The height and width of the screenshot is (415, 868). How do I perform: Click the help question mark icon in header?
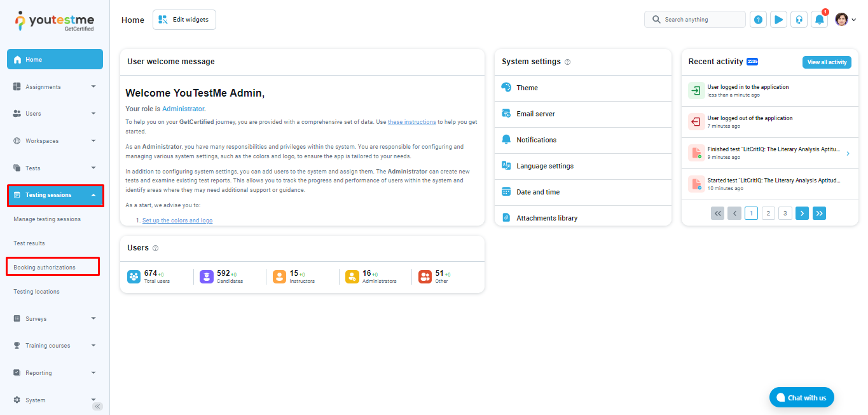(x=758, y=20)
